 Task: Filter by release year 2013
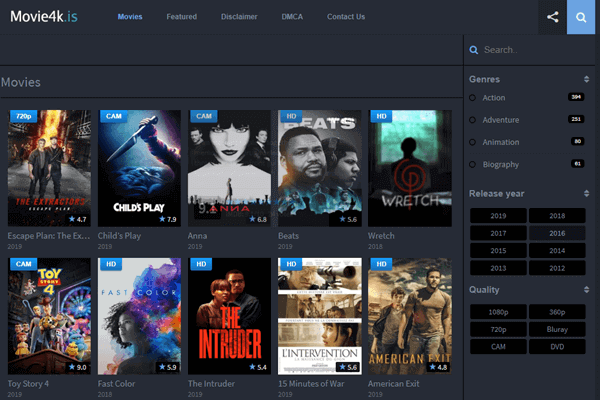click(x=498, y=268)
